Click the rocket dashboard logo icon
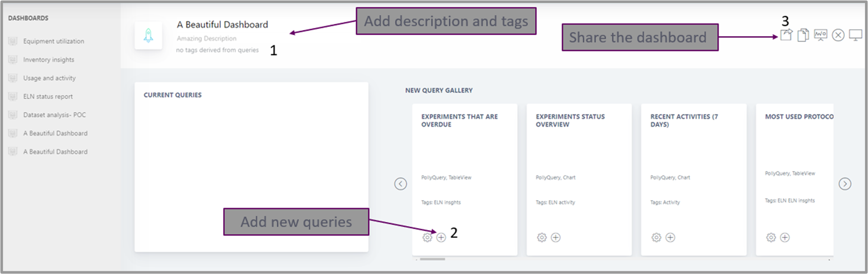 pyautogui.click(x=148, y=36)
